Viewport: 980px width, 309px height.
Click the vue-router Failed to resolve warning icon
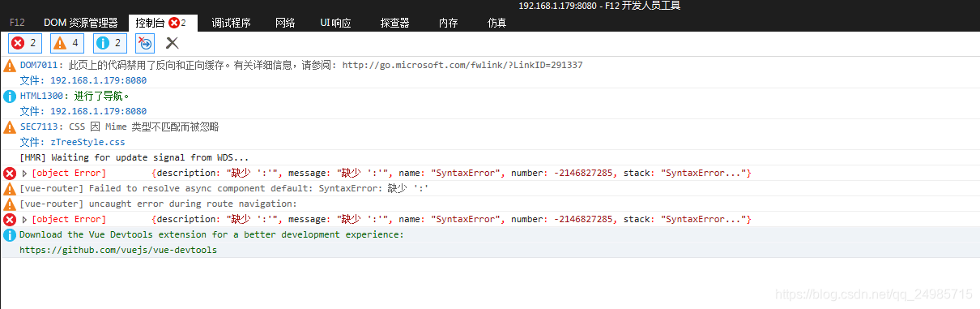pos(10,188)
